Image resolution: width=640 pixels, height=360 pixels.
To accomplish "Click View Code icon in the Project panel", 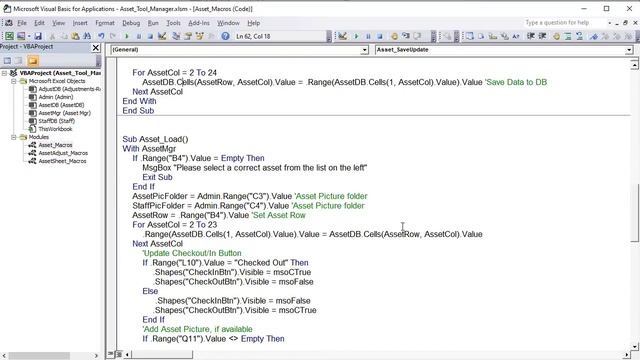I will tap(7, 61).
